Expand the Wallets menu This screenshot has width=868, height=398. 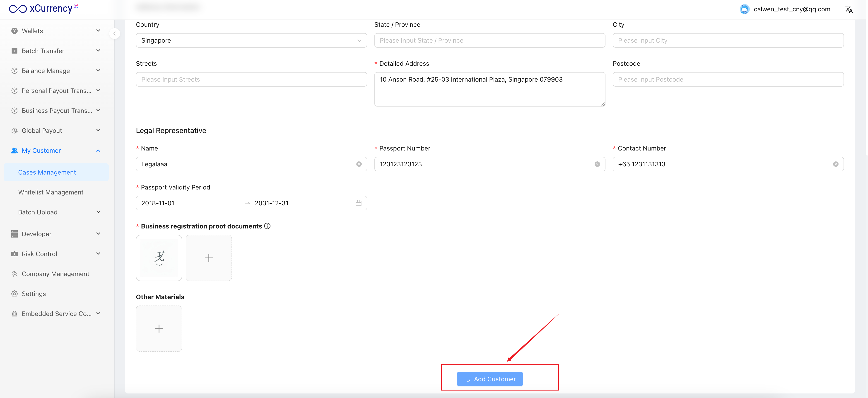56,31
